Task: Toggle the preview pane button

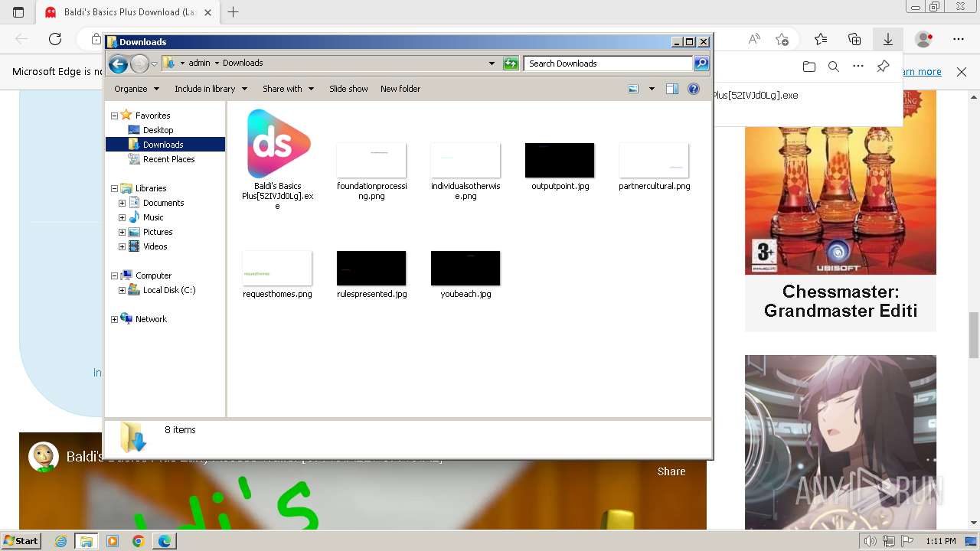Action: click(671, 89)
